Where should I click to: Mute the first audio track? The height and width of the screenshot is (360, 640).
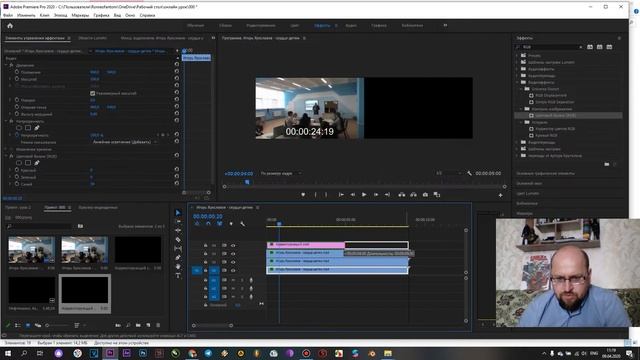coord(233,280)
